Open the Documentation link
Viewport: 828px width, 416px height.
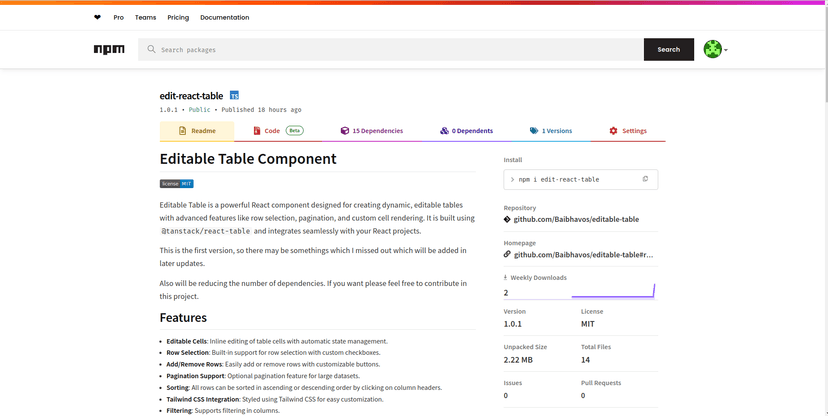[224, 17]
